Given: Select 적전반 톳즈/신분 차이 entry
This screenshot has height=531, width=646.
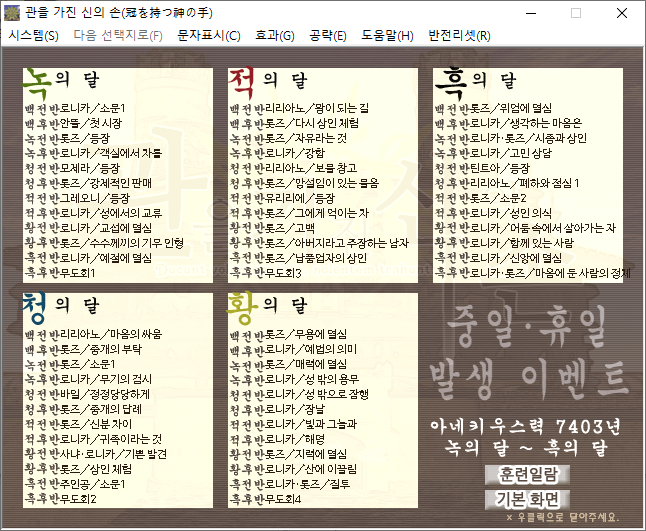Looking at the screenshot, I should click(x=78, y=424).
